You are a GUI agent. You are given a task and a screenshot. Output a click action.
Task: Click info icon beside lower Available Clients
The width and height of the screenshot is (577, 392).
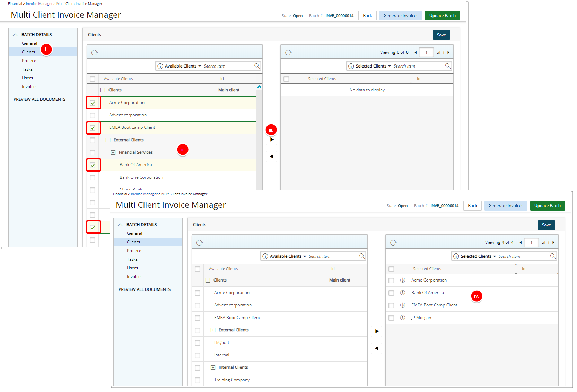coord(265,256)
